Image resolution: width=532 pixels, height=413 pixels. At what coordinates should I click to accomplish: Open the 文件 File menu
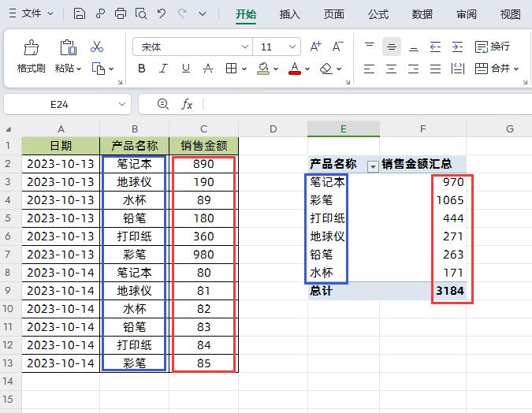(x=32, y=13)
